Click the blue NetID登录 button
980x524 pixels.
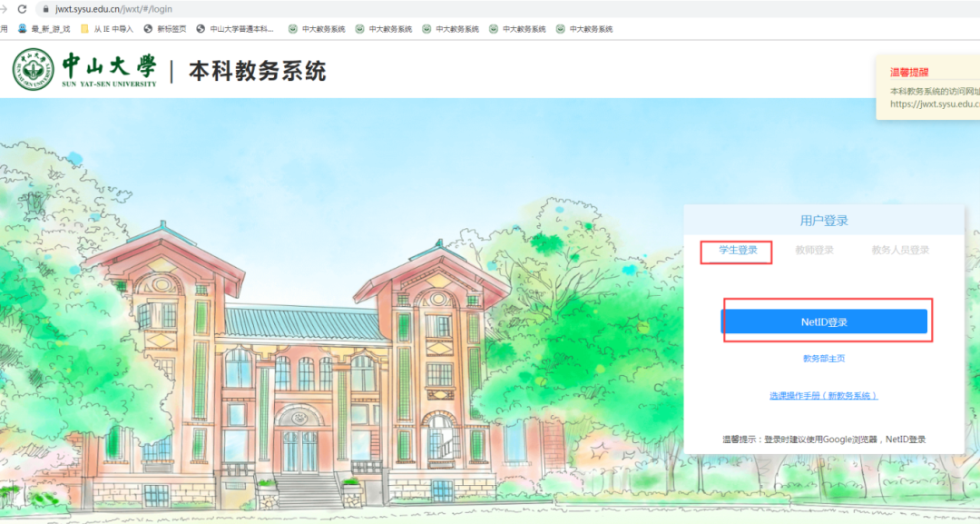[x=824, y=322]
